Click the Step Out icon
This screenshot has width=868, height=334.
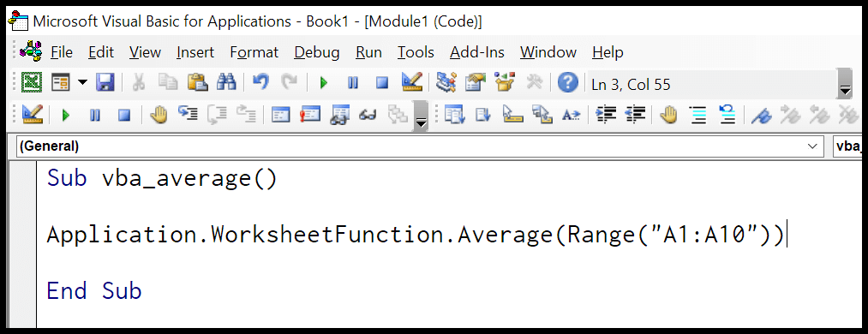(x=246, y=115)
